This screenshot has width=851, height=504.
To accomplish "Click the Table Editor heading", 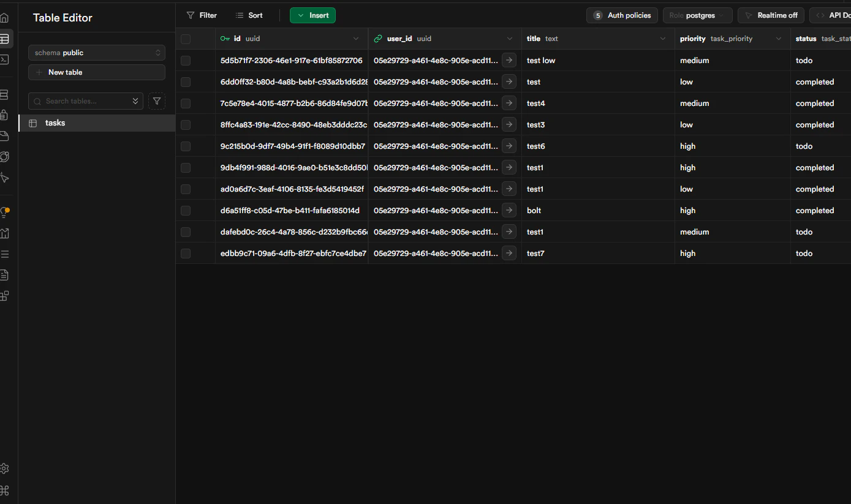I will 62,18.
